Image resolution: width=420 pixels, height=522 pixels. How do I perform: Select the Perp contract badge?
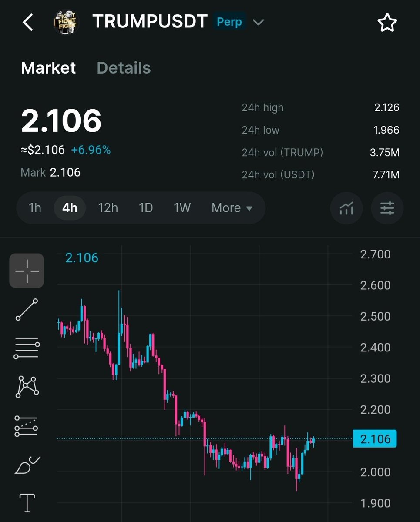coord(229,22)
